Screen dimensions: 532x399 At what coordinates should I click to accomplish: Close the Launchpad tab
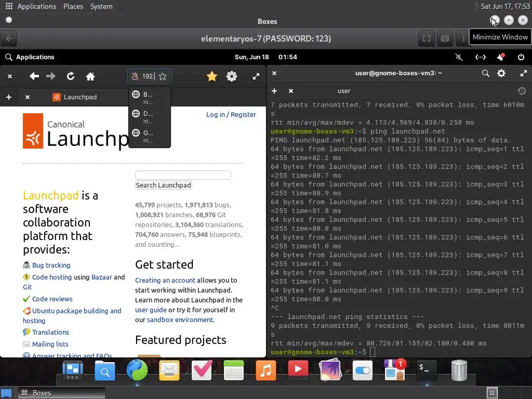coord(28,97)
